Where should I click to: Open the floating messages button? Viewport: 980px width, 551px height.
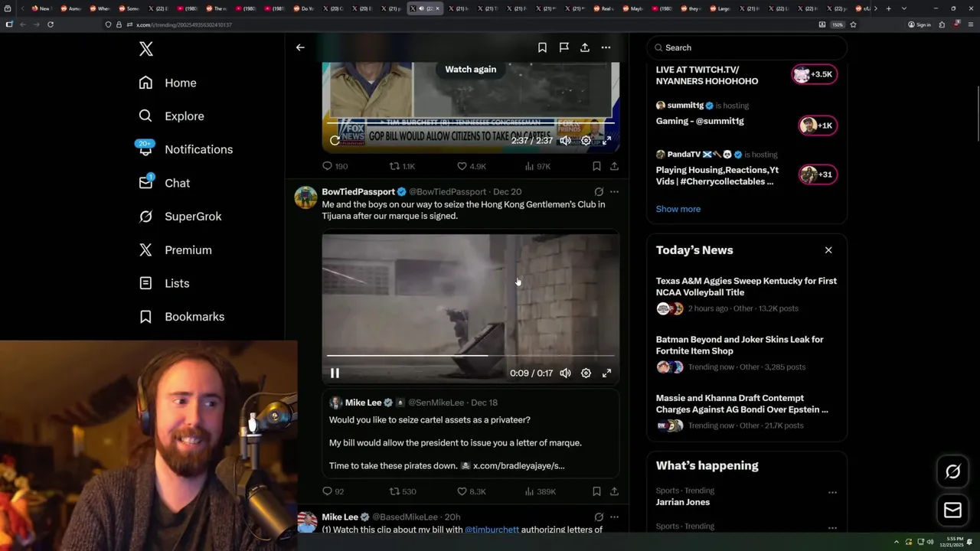(x=953, y=510)
